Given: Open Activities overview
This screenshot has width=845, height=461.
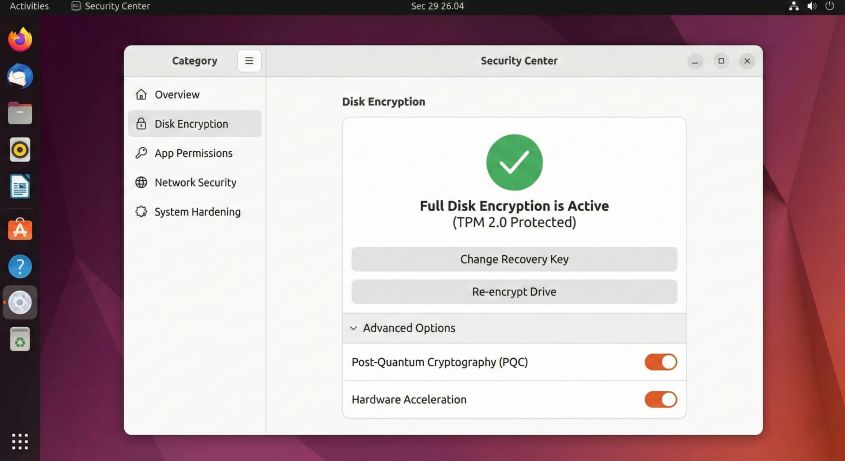Looking at the screenshot, I should (29, 6).
